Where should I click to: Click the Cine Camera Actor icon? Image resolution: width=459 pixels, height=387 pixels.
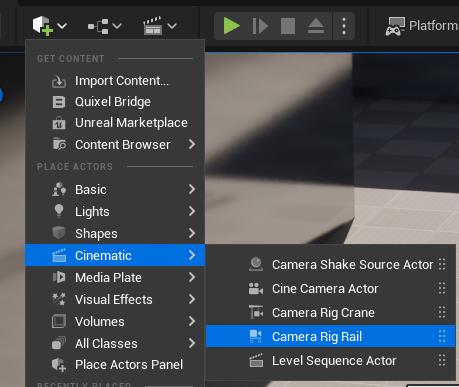(256, 288)
